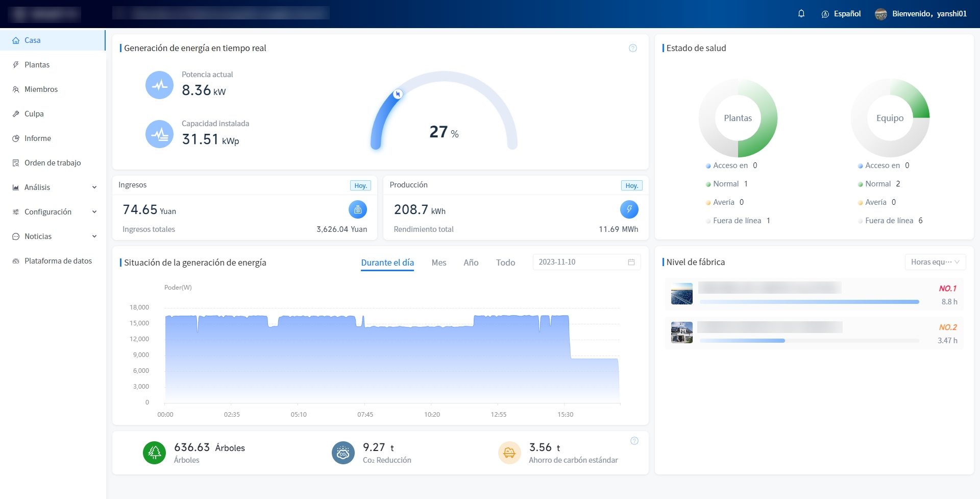Click the 3,626.04 Yuan total income value
This screenshot has width=980, height=499.
341,229
